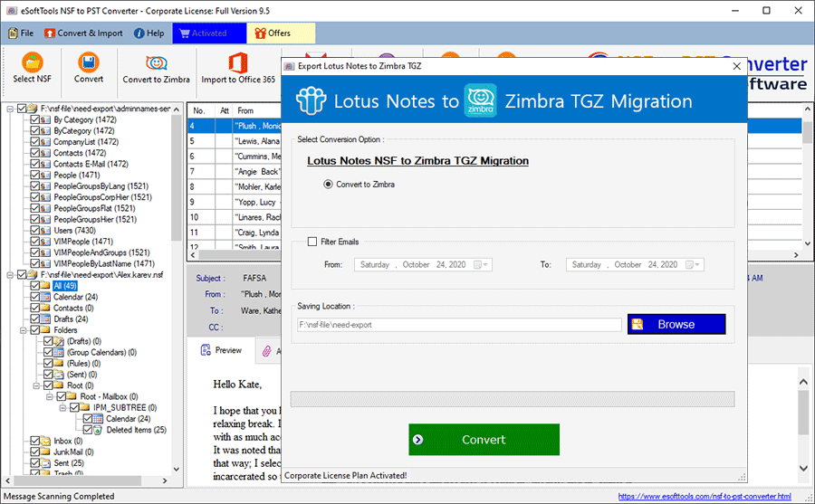Viewport: 815px width, 504px height.
Task: Select the Convert to Zimbra radio button
Action: click(328, 184)
